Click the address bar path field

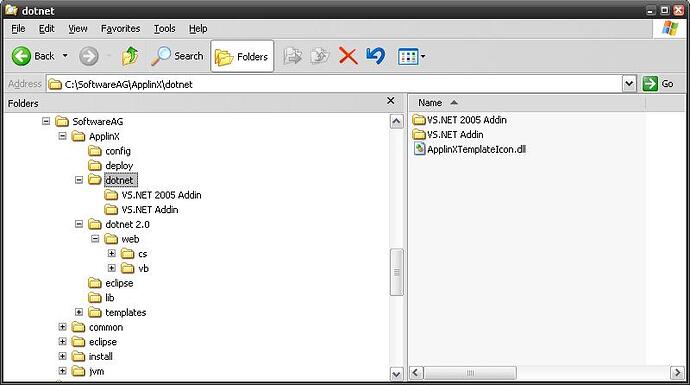pos(334,84)
